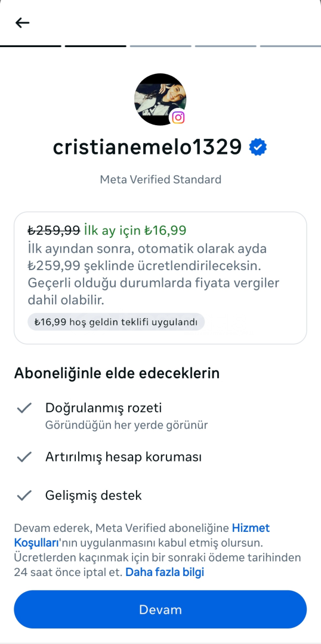Image resolution: width=321 pixels, height=644 pixels.
Task: Click the Instagram logo badge on avatar
Action: pos(178,117)
